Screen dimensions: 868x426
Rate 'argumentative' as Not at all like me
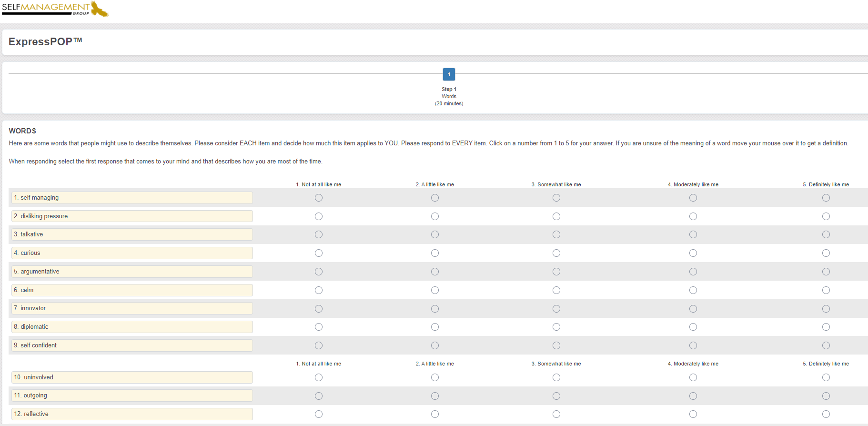point(319,272)
